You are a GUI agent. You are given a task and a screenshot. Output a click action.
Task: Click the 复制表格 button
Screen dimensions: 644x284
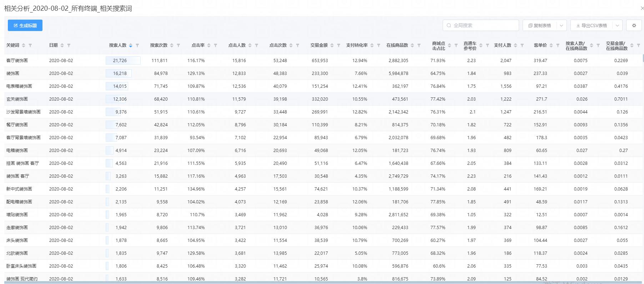click(x=539, y=25)
